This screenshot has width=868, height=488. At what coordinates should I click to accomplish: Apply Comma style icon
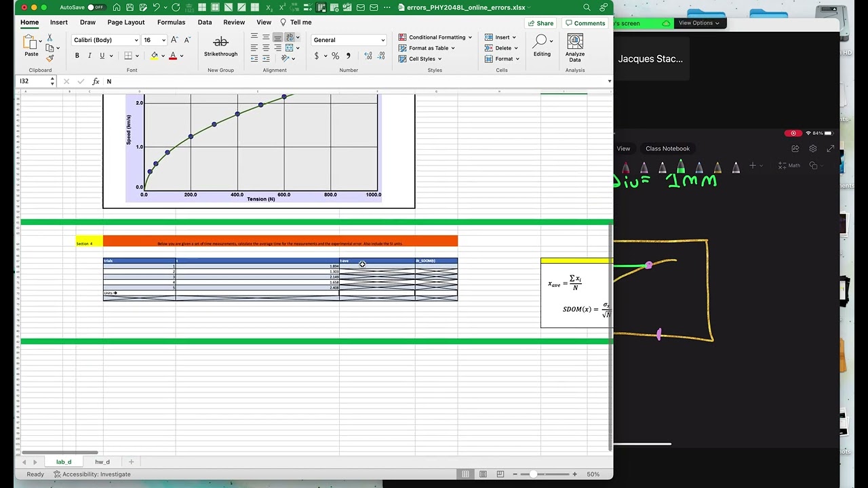348,56
